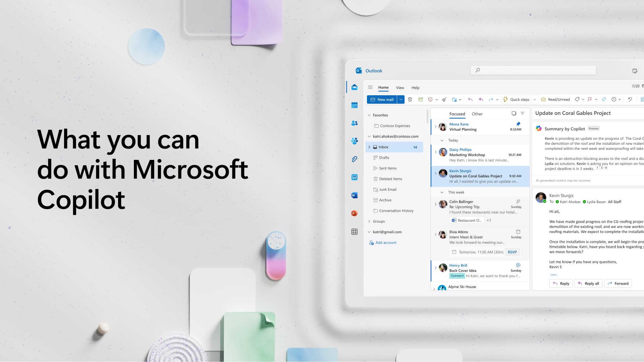Screen dimensions: 644x362
Task: Select the View ribbon tab
Action: [x=399, y=87]
